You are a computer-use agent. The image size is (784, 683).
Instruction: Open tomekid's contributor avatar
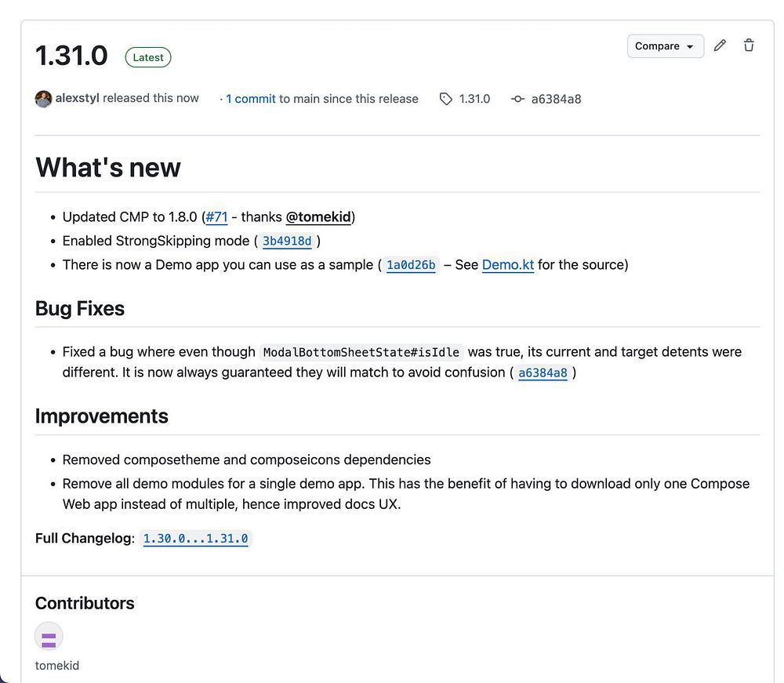pos(49,636)
